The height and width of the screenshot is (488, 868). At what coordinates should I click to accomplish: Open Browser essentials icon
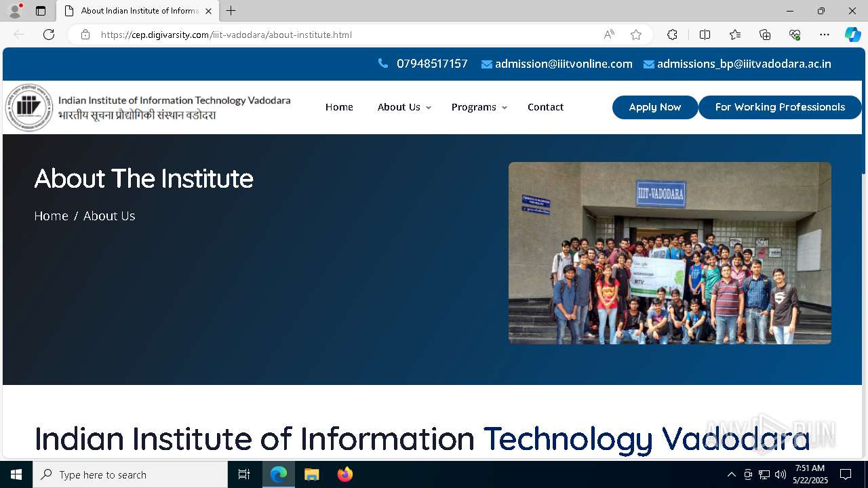pos(795,35)
